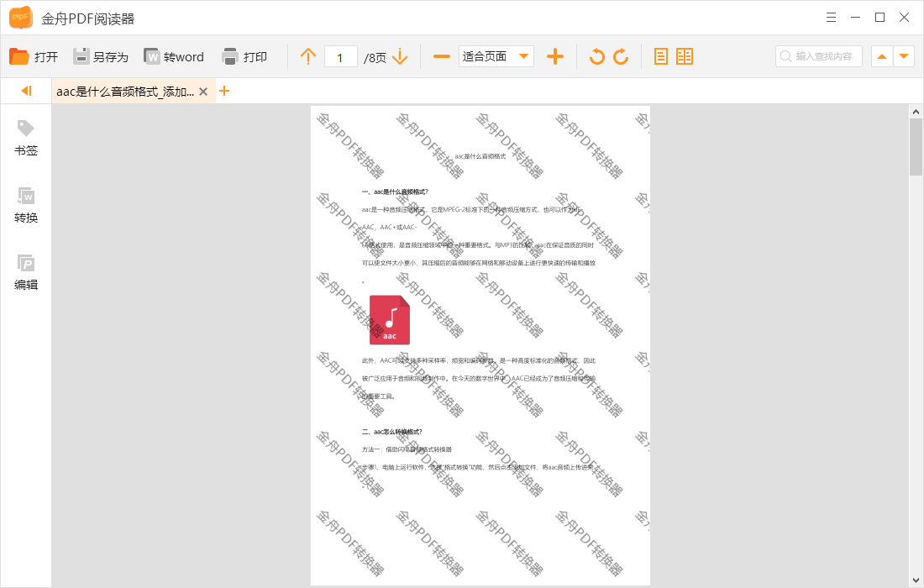This screenshot has width=924, height=588.
Task: Open the 编辑 edit sidebar tool
Action: tap(26, 272)
